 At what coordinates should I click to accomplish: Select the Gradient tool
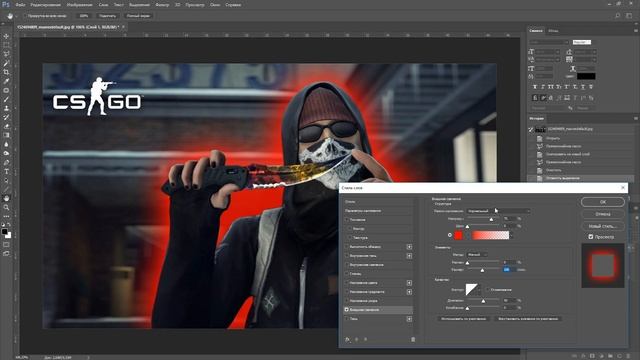tap(6, 135)
